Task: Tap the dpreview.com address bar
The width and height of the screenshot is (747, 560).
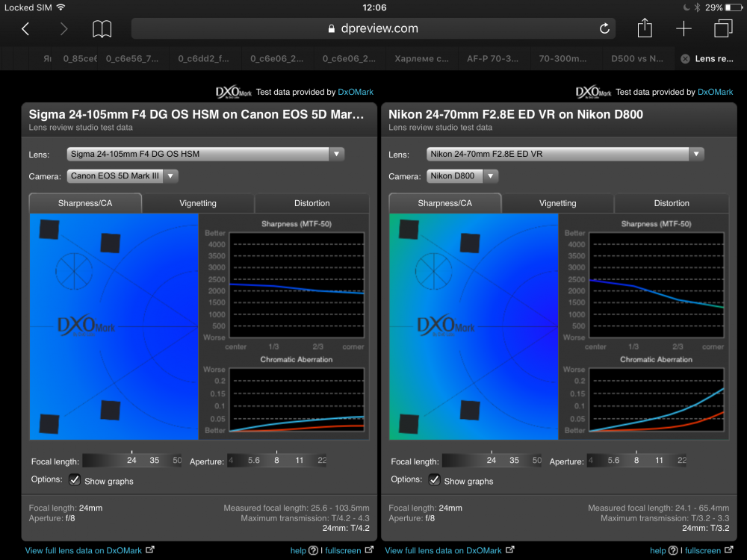Action: pyautogui.click(x=373, y=28)
